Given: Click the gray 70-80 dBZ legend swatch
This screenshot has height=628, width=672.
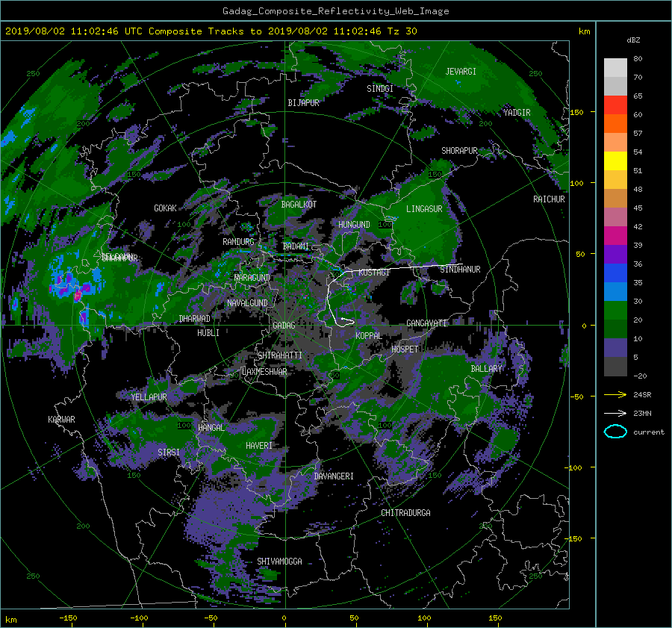Looking at the screenshot, I should [615, 68].
